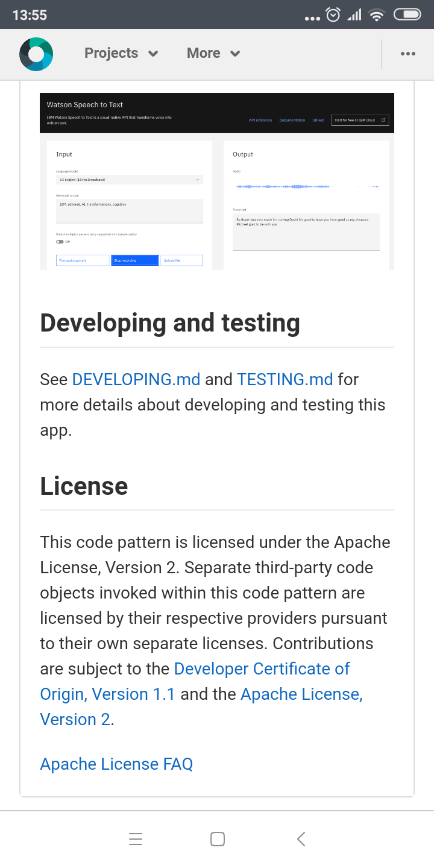Expand the More dropdown menu
The width and height of the screenshot is (434, 868).
point(213,53)
